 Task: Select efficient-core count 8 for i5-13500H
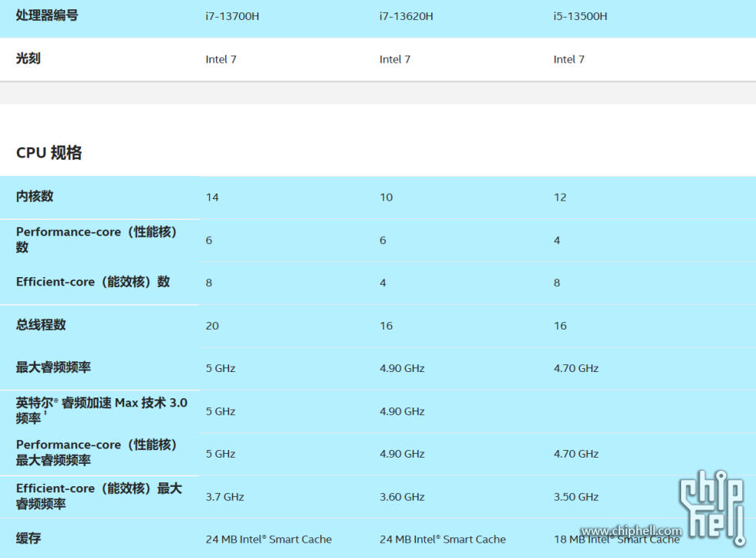click(x=557, y=282)
